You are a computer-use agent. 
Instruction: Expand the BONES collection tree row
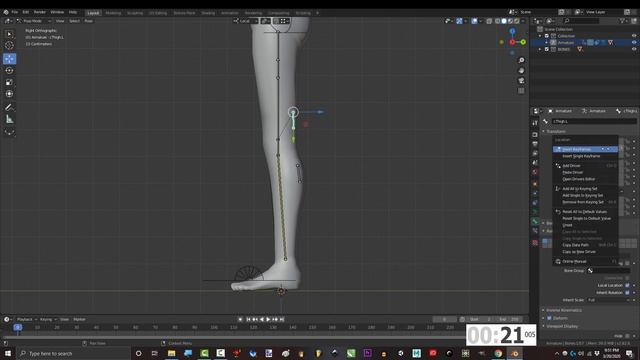(540, 49)
